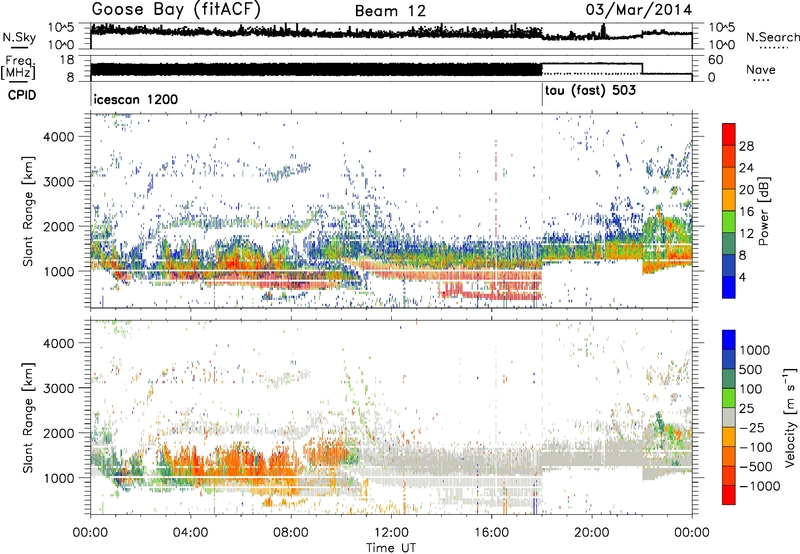Click the '08:00' time axis label
Screen dimensions: 800x554
point(291,533)
